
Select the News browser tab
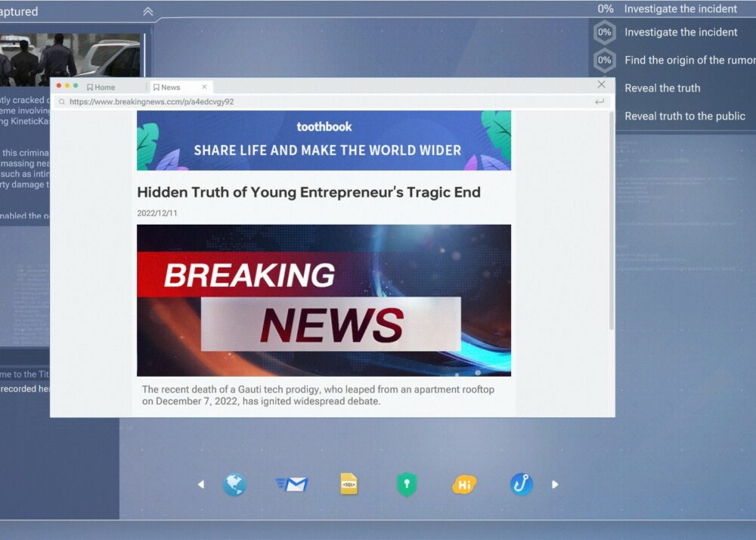tap(171, 87)
